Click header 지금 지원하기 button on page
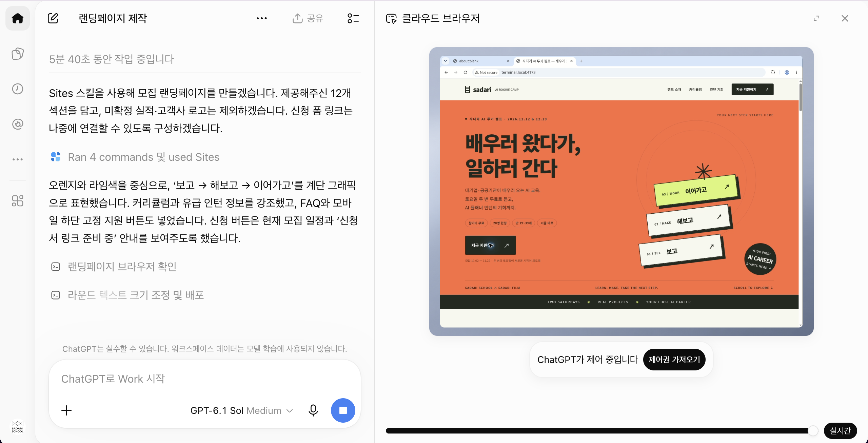This screenshot has width=868, height=443. click(x=752, y=90)
